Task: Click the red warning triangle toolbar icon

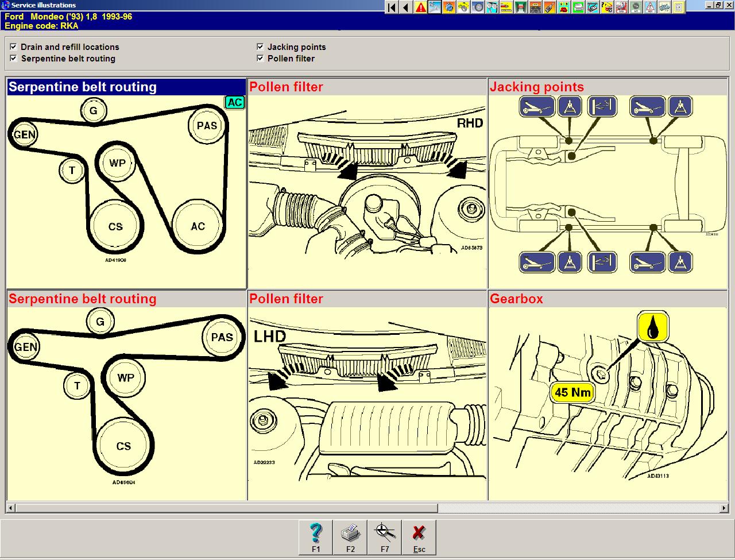Action: click(x=421, y=7)
